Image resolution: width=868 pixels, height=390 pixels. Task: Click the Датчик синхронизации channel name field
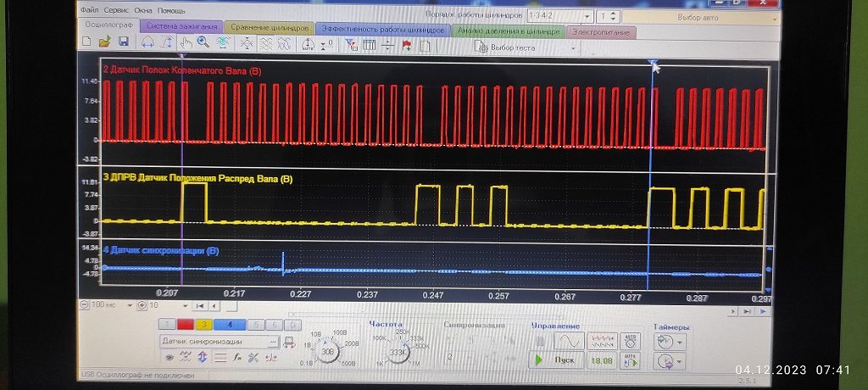[219, 341]
